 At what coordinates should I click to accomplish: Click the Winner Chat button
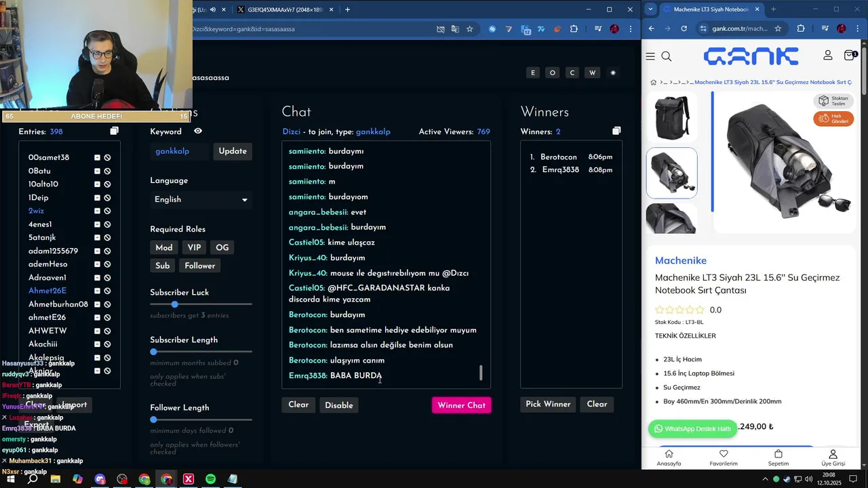click(461, 405)
